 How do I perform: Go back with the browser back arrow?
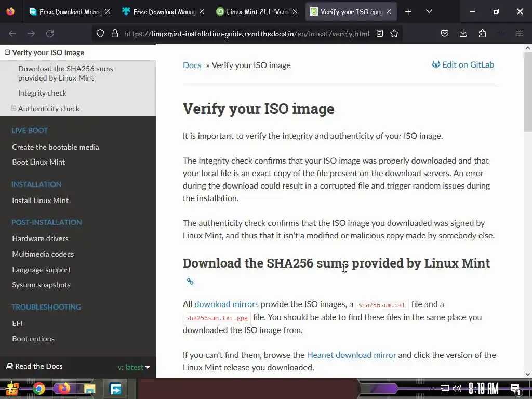pos(12,34)
